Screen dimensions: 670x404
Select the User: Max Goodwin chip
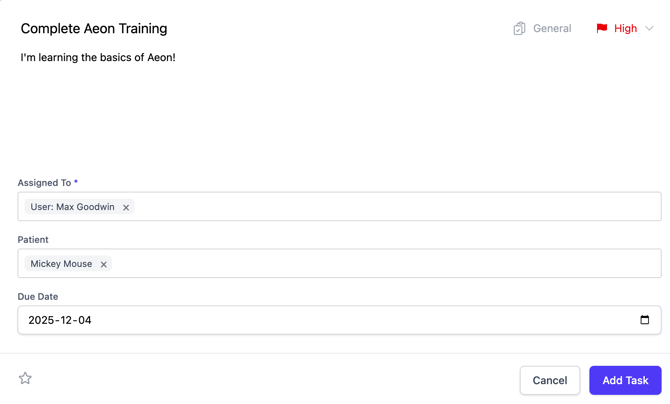pyautogui.click(x=72, y=207)
